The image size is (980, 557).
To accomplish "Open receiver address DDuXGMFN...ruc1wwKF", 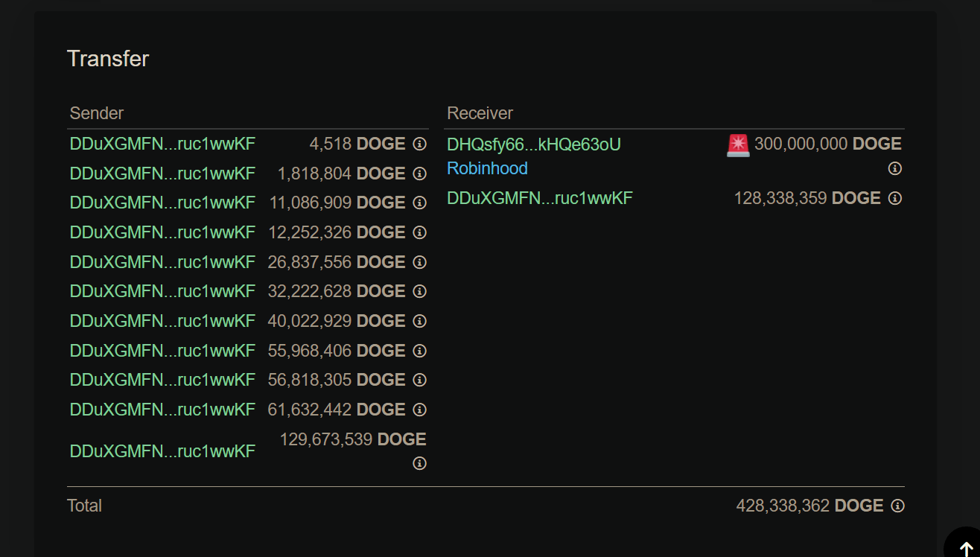I will tap(540, 198).
